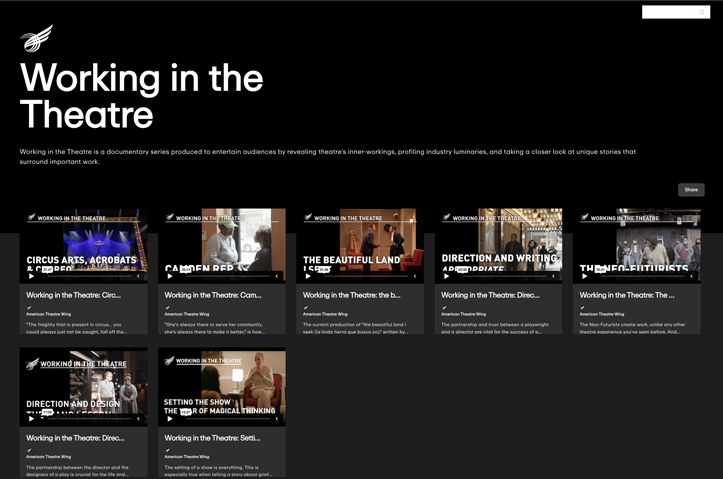
Task: Click American Theatre Wing under 'the b...' card
Action: pos(325,314)
